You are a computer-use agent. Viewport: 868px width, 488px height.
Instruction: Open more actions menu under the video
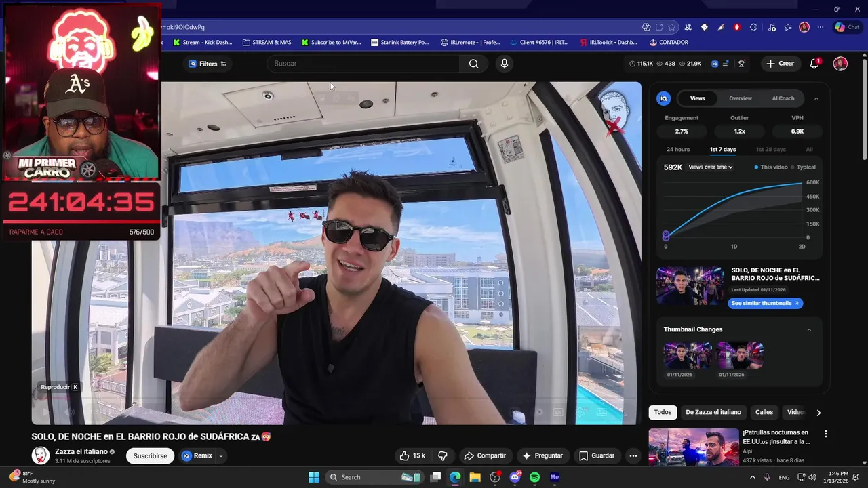pyautogui.click(x=633, y=455)
